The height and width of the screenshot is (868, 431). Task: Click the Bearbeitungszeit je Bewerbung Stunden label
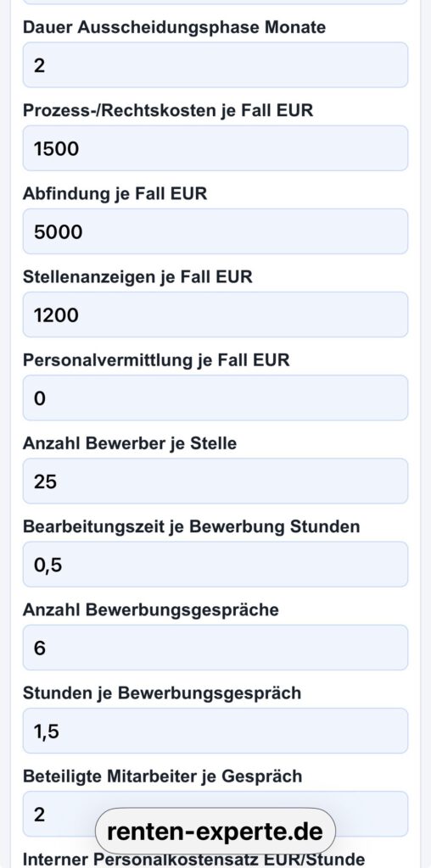click(x=191, y=526)
